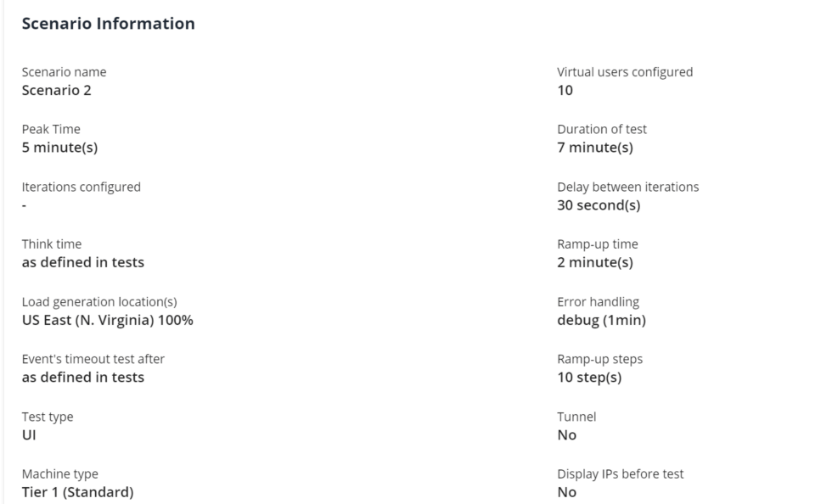
Task: Click the virtual users value 10
Action: click(565, 90)
